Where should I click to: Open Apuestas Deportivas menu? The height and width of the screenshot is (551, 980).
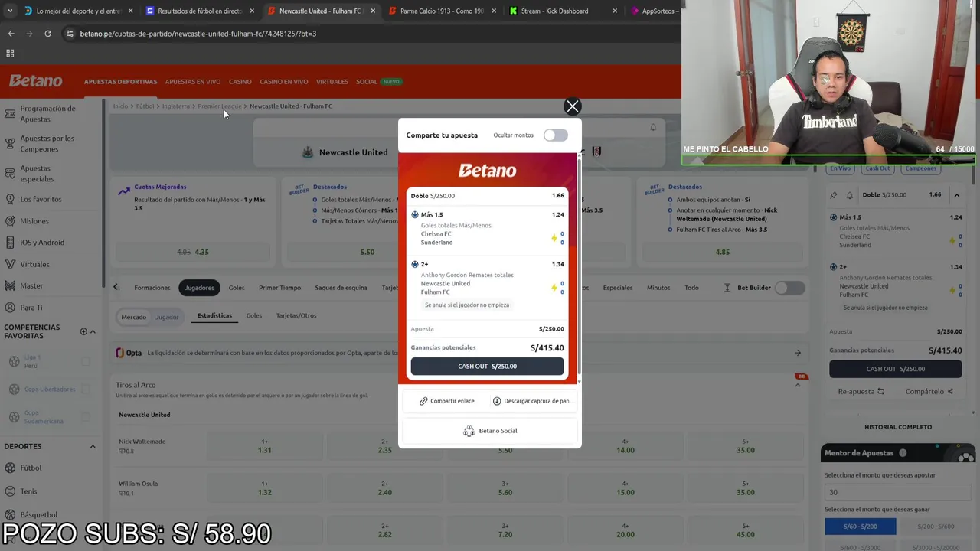point(120,82)
